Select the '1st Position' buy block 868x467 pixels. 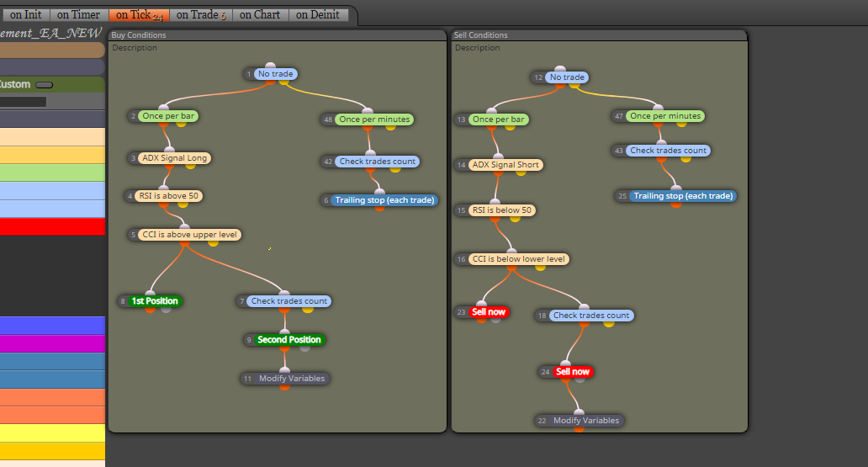[x=155, y=300]
